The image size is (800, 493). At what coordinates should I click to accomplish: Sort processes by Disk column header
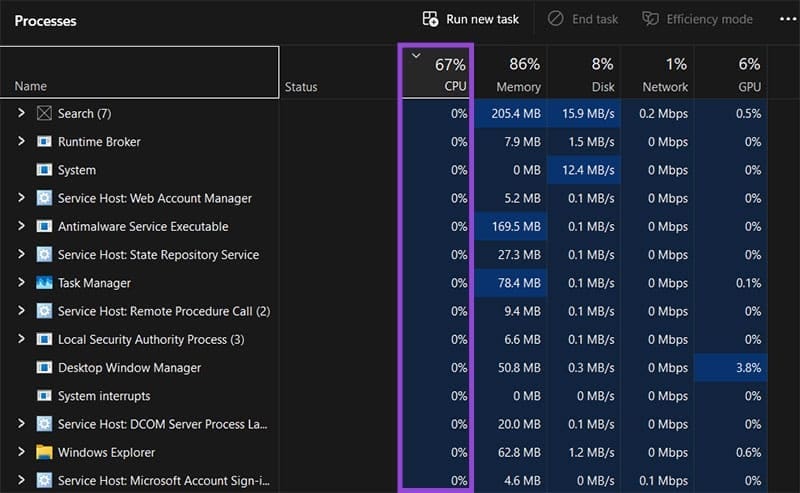click(594, 74)
